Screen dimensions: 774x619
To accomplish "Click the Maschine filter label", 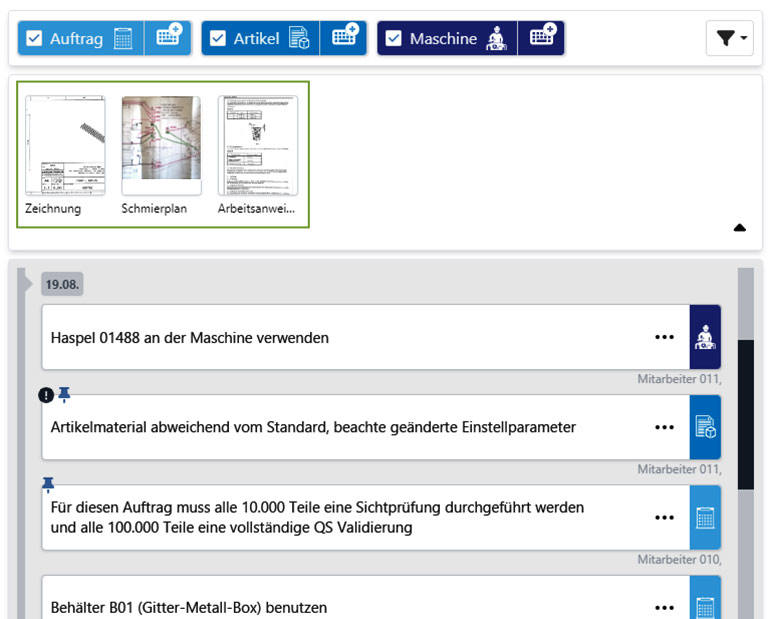I will point(443,39).
